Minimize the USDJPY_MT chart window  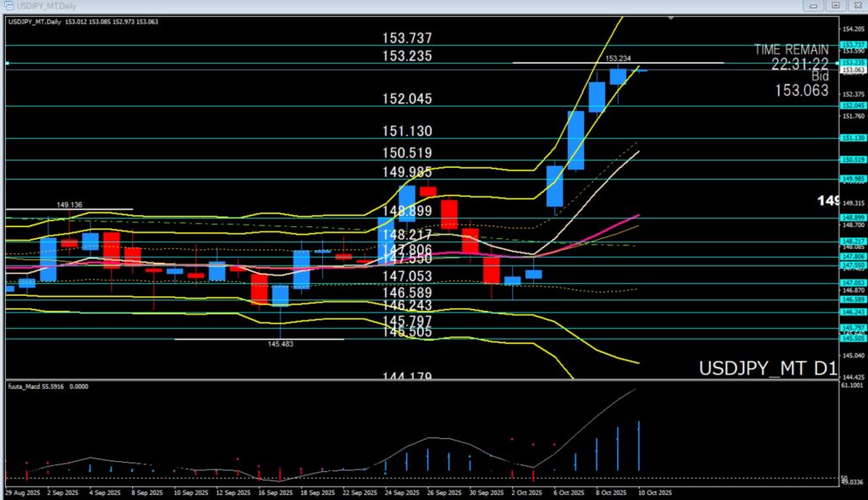tap(815, 6)
